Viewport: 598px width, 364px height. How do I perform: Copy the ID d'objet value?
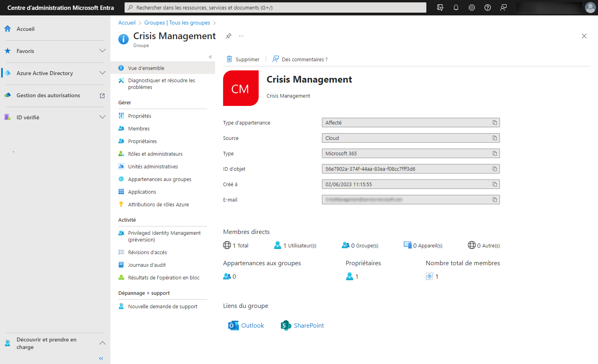tap(495, 169)
